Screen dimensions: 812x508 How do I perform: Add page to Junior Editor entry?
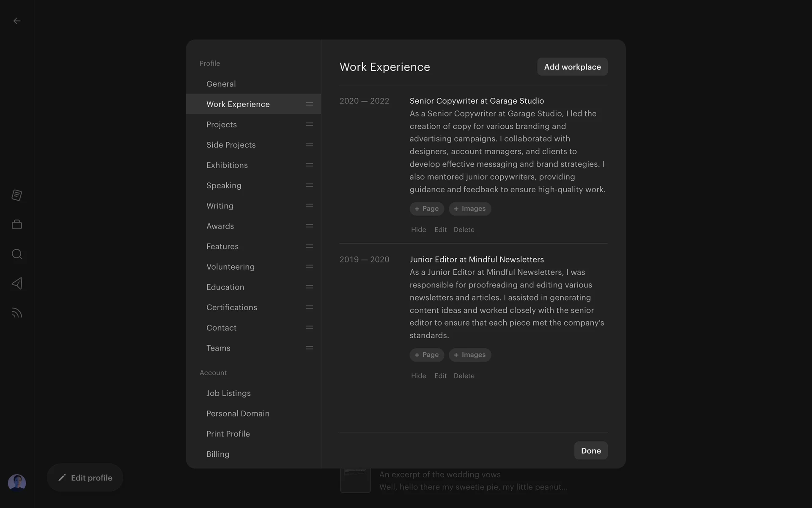pyautogui.click(x=426, y=355)
